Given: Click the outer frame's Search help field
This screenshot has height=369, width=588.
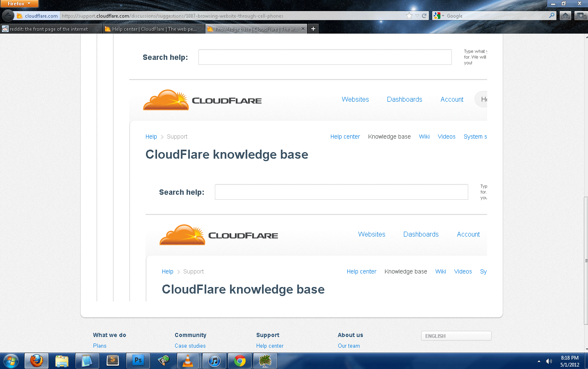Looking at the screenshot, I should point(325,57).
